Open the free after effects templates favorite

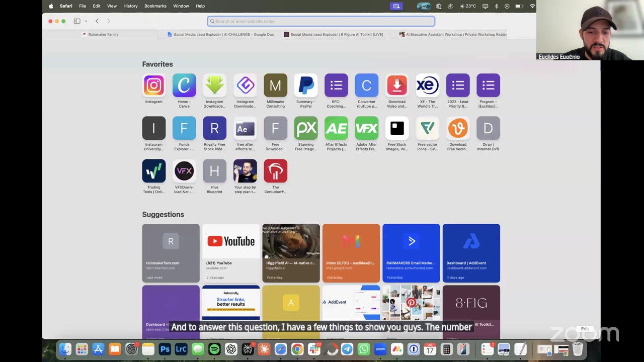[x=245, y=128]
